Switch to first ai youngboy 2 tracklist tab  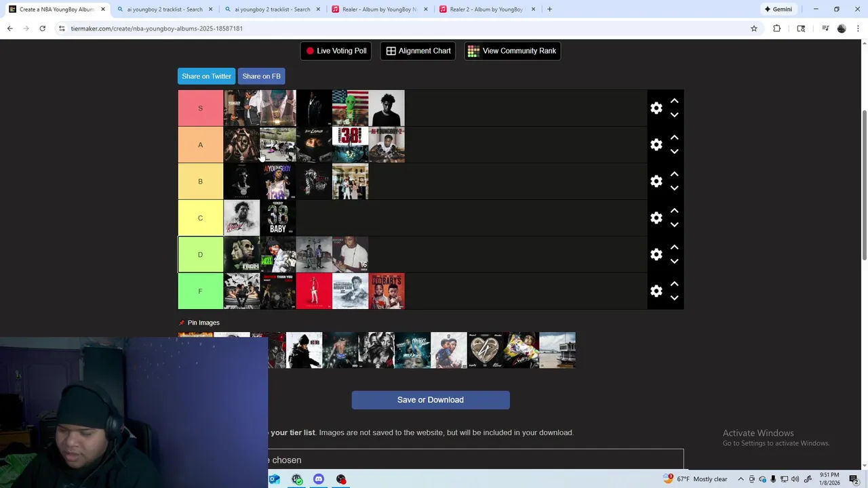(x=165, y=9)
